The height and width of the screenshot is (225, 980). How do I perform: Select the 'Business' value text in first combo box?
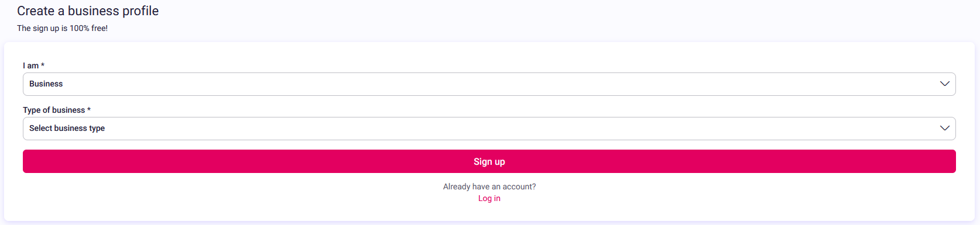pos(46,84)
